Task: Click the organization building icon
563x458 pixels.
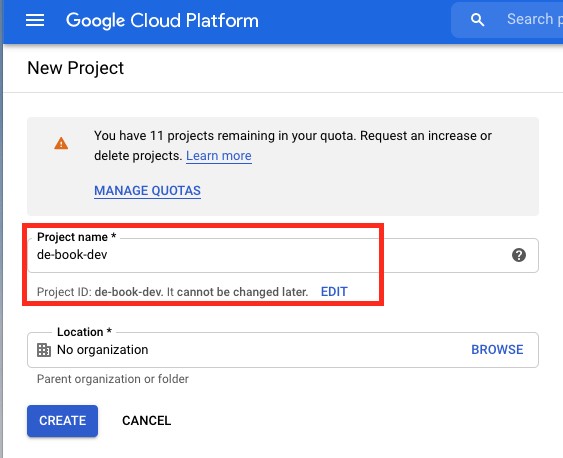Action: pos(44,350)
